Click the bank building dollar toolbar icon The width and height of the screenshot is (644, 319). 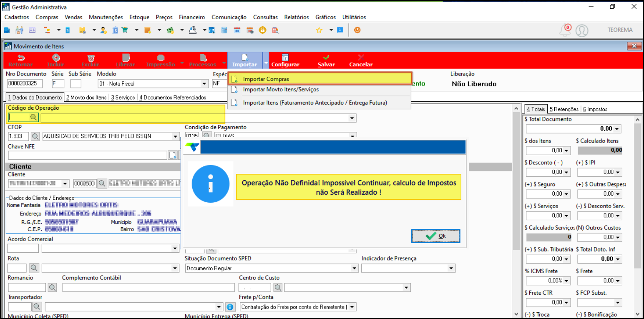click(x=115, y=30)
